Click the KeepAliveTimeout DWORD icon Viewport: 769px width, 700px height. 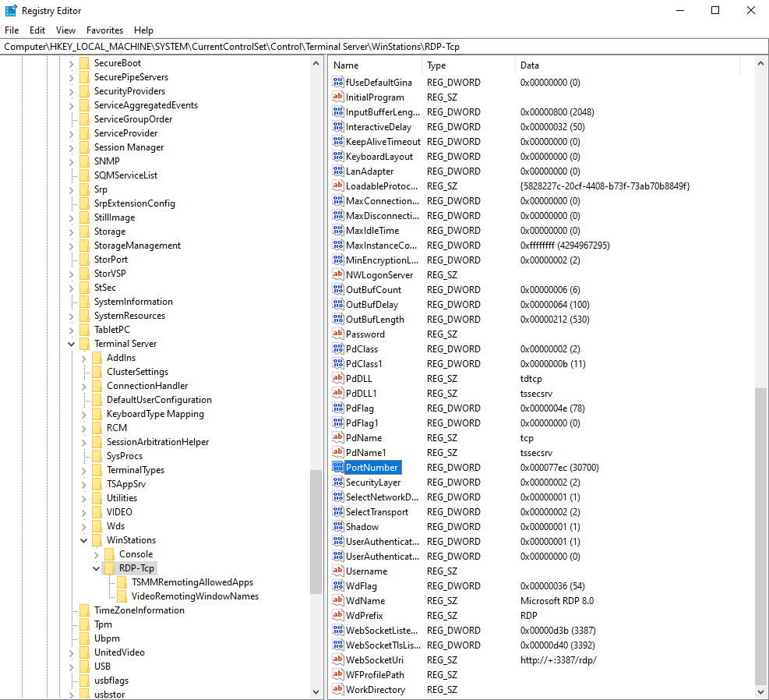(x=337, y=142)
